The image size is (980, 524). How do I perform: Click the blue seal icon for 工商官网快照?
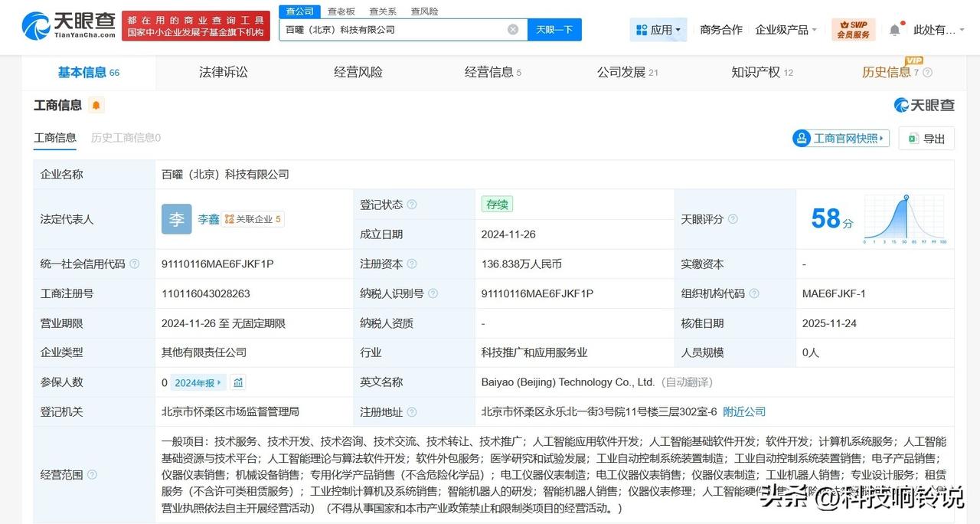tap(802, 138)
